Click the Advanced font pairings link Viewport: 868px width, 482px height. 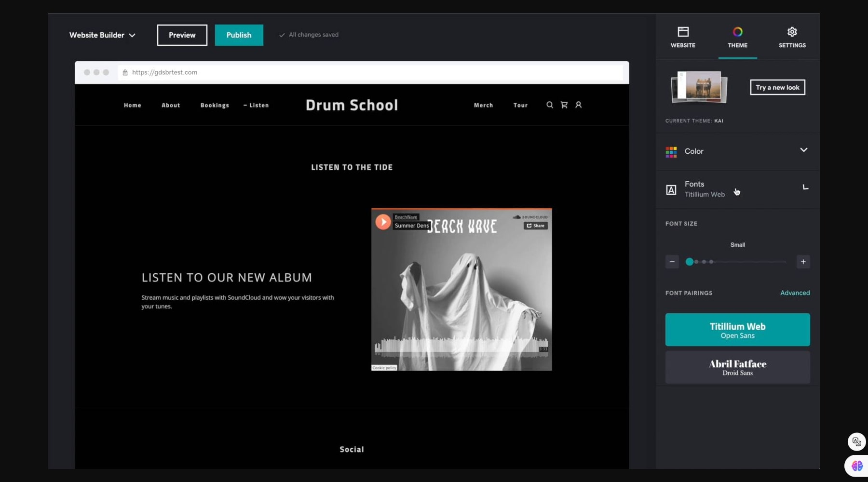pyautogui.click(x=795, y=293)
